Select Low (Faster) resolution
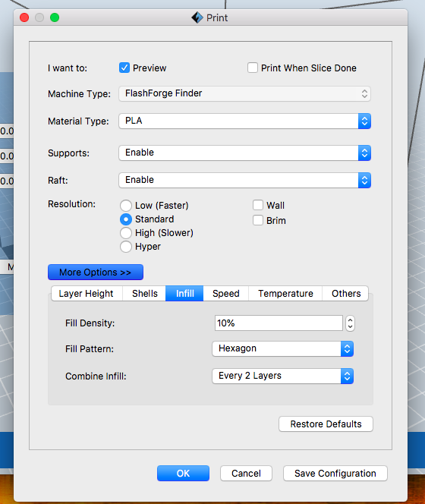This screenshot has height=504, width=425. tap(126, 206)
